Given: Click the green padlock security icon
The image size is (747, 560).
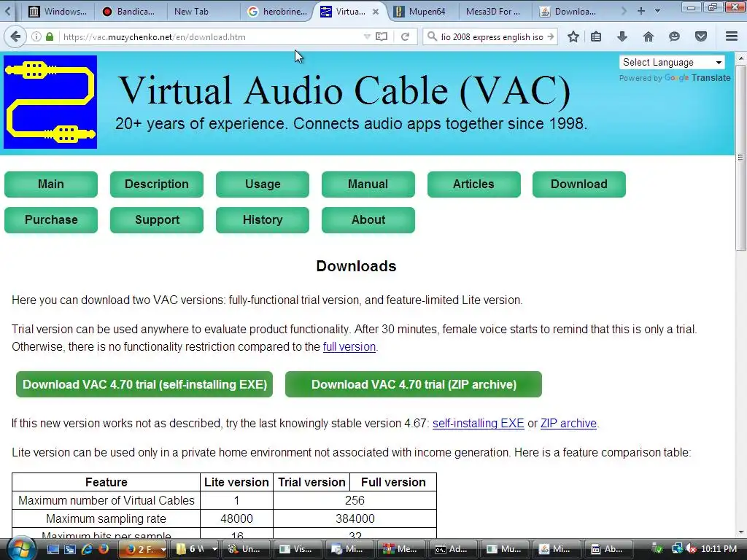Looking at the screenshot, I should pos(50,36).
